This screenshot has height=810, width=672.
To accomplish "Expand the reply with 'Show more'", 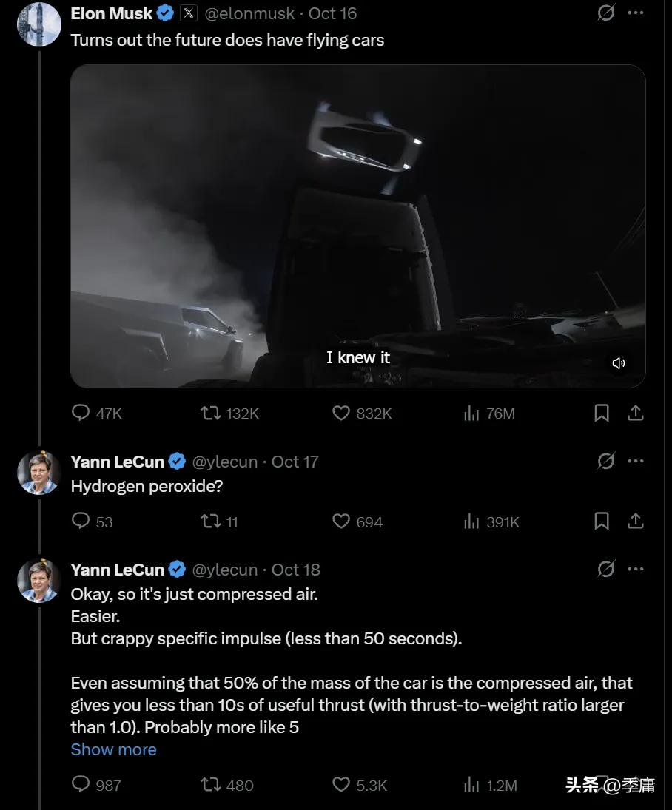I will click(x=114, y=749).
